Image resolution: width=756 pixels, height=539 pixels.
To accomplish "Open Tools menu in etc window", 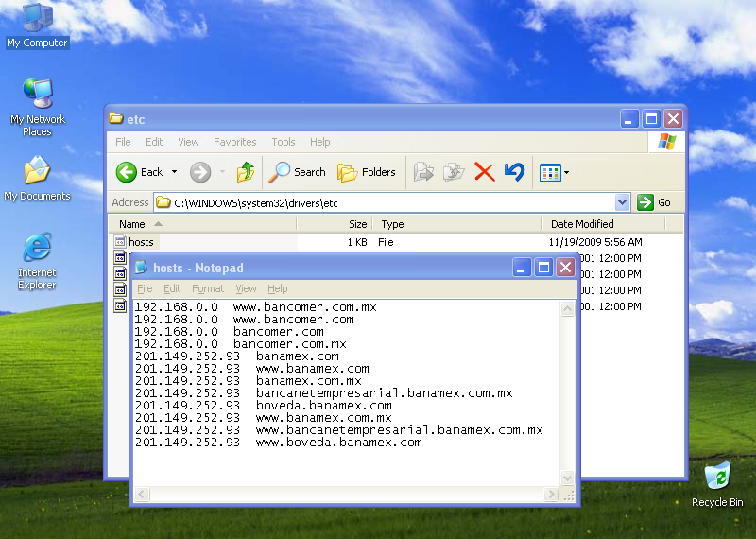I will 283,142.
